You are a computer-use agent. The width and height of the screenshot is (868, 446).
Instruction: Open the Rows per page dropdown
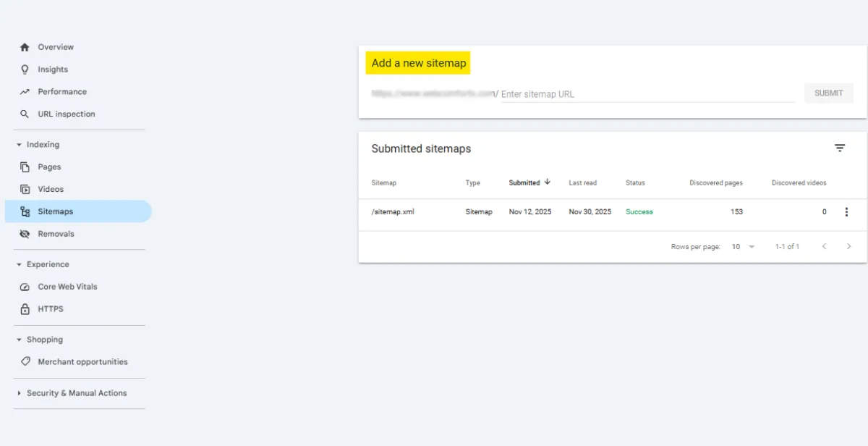[x=741, y=246]
